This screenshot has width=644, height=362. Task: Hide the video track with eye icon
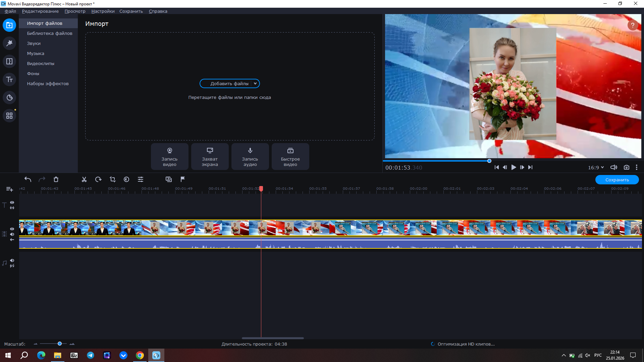tap(12, 229)
